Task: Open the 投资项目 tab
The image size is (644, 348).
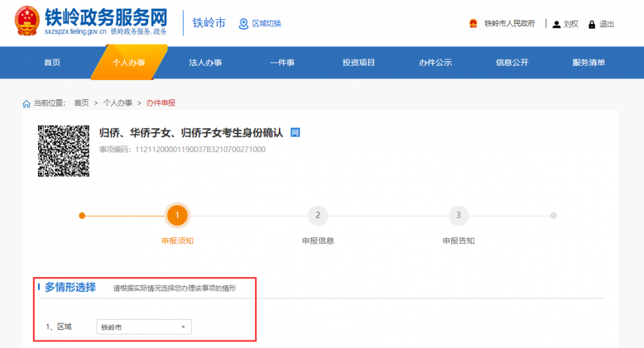Action: tap(359, 63)
